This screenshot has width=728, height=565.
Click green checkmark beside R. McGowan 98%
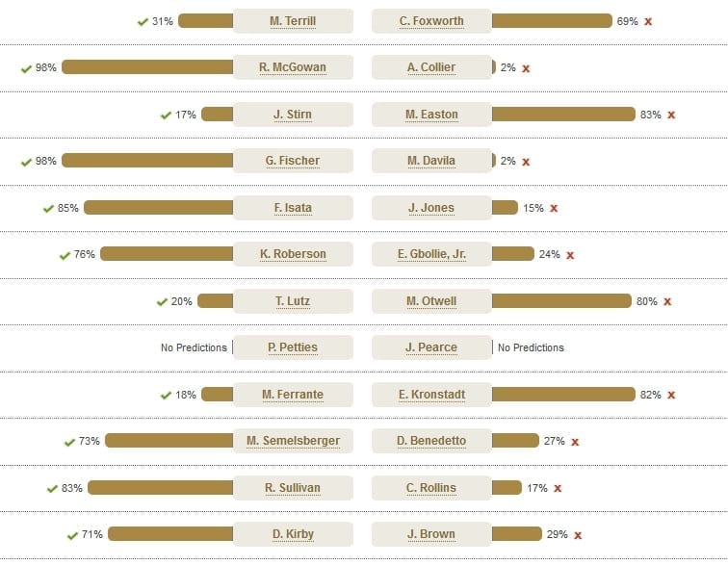tap(26, 68)
